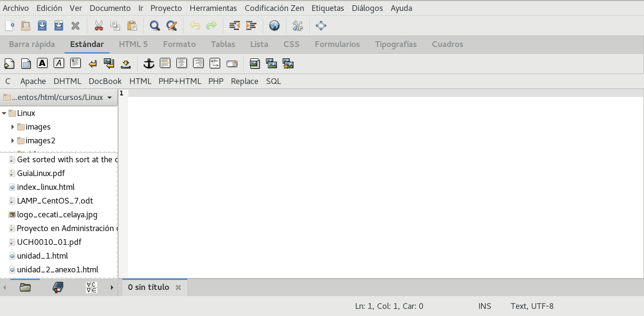
Task: Click the anchor icon in the Estándar toolbar
Action: point(149,63)
